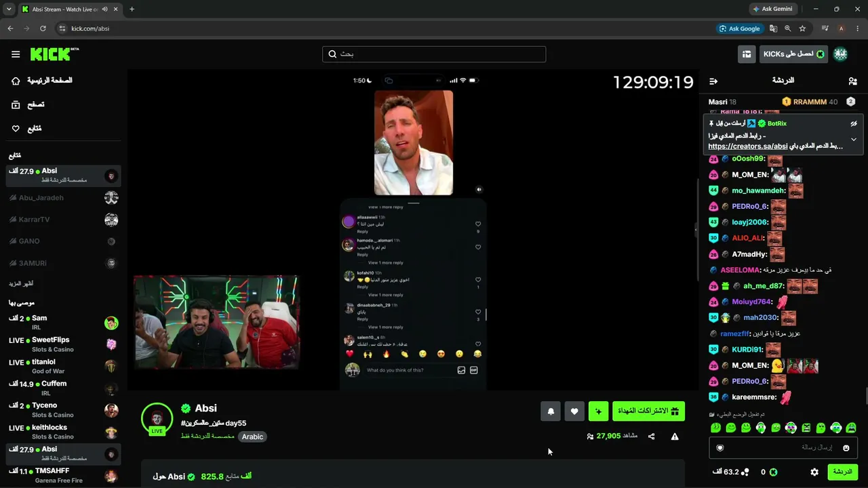This screenshot has height=488, width=868.
Task: Open the 63.2K channel points balance
Action: (x=731, y=472)
